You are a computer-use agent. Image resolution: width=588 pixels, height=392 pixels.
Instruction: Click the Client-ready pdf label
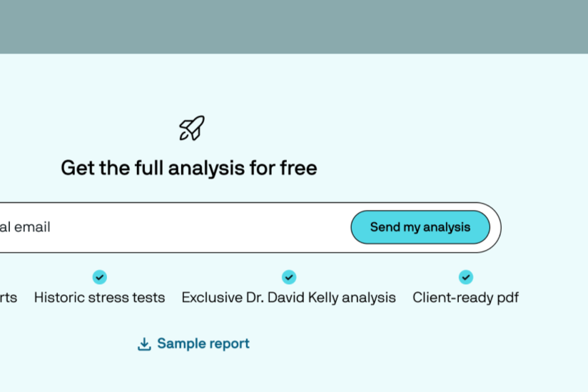pos(466,298)
